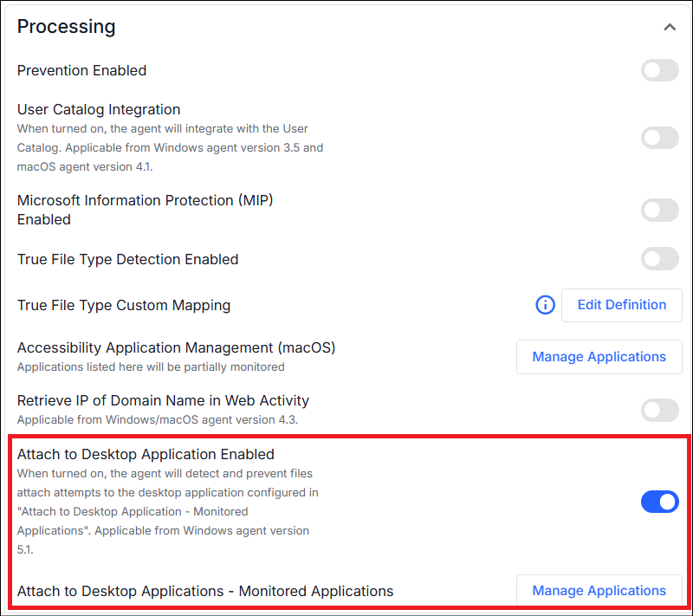Switch on True File Type Detection

(660, 258)
